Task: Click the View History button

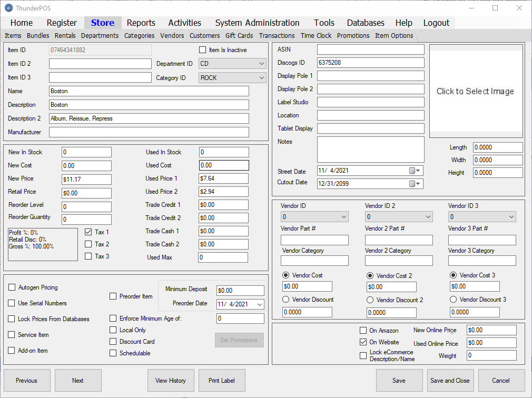Action: 170,381
